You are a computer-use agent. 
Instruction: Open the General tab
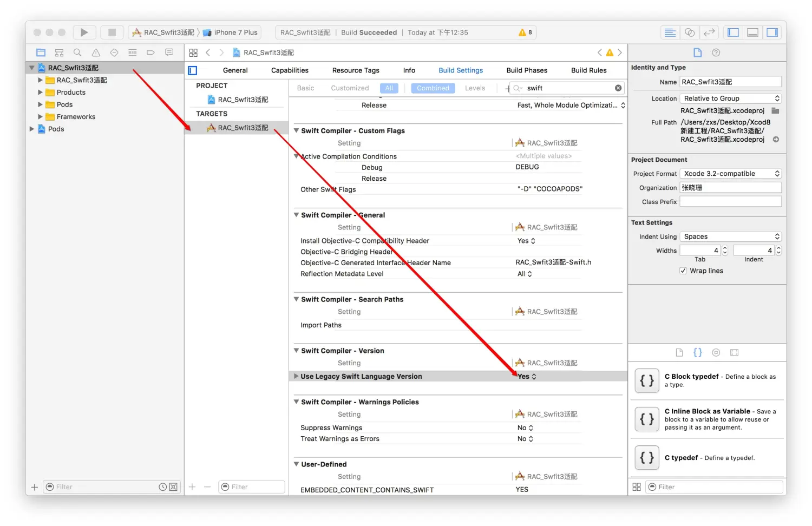235,70
